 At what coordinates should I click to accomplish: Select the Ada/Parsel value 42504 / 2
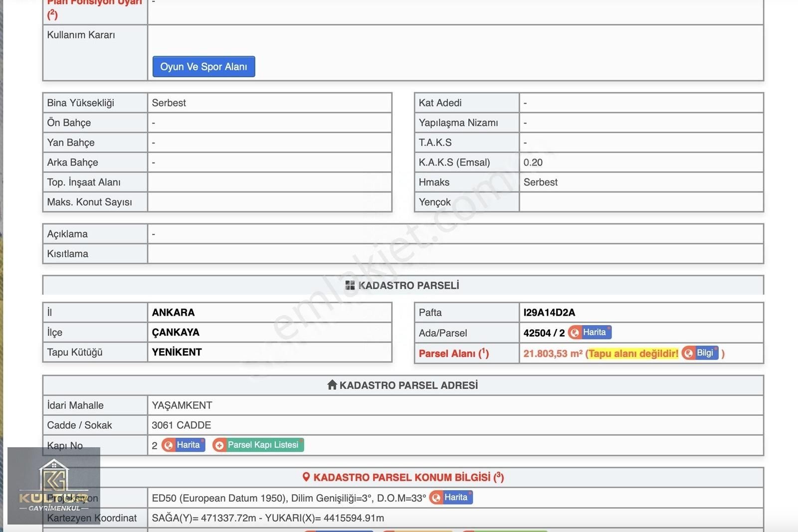tap(544, 333)
